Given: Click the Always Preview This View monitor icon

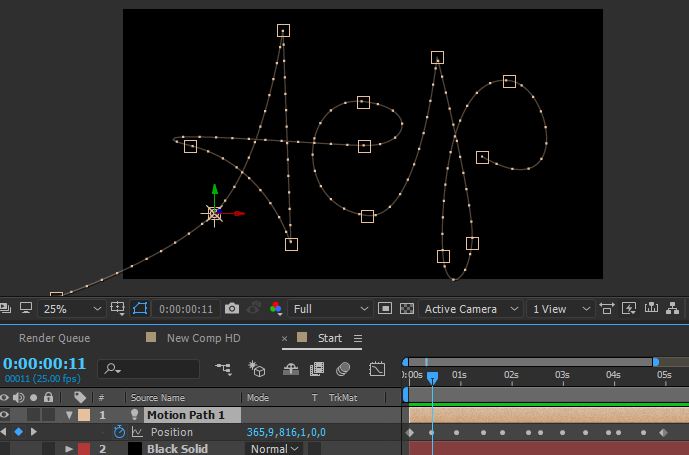Looking at the screenshot, I should (x=26, y=308).
